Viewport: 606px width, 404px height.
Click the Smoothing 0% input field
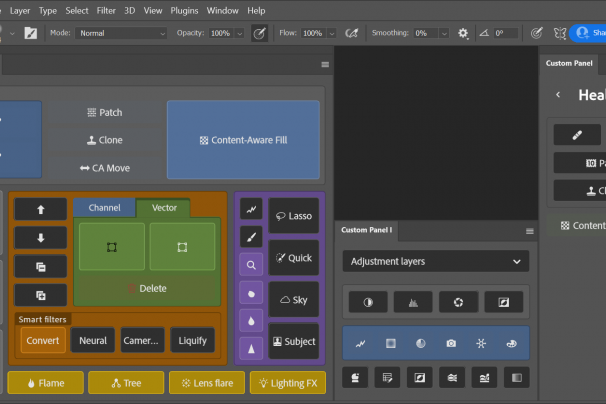tap(426, 33)
